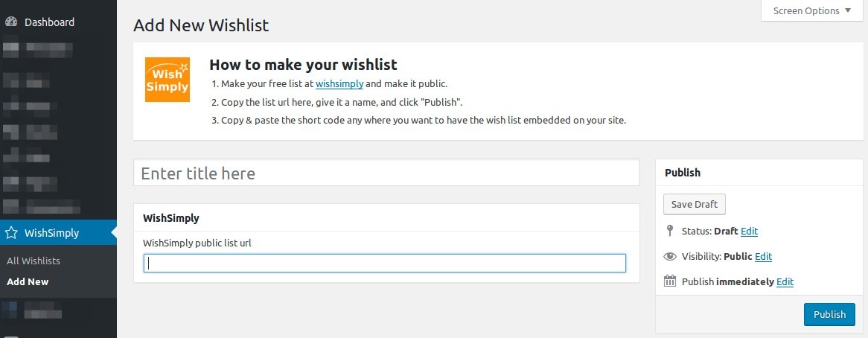This screenshot has height=338, width=868.
Task: Select the Add New submenu item
Action: coord(28,281)
